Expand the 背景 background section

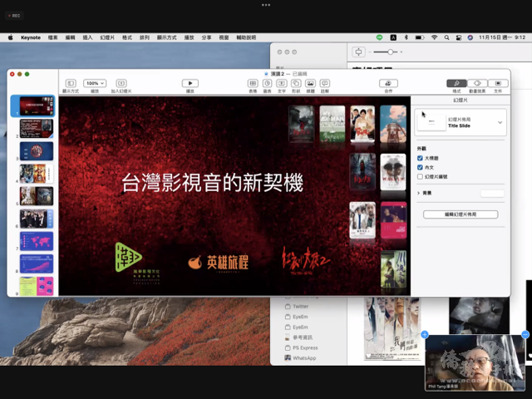[x=418, y=193]
